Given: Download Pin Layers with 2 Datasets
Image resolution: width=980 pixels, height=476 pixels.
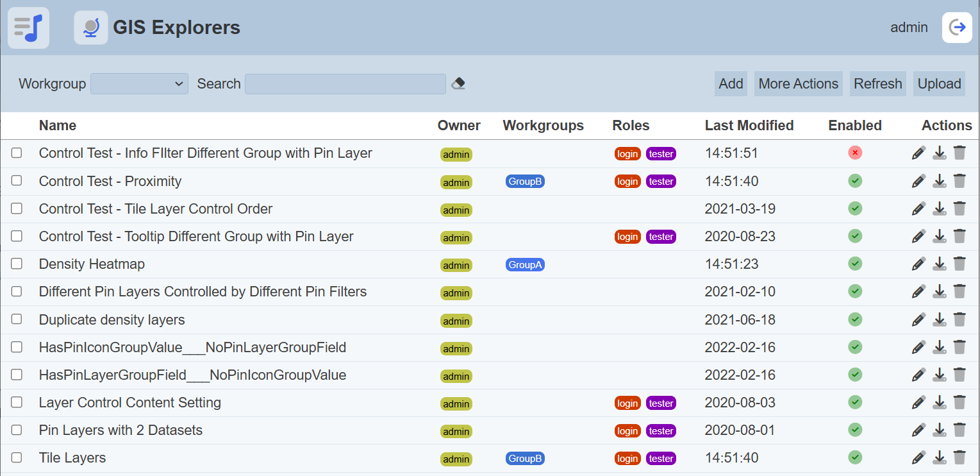Looking at the screenshot, I should pos(939,430).
